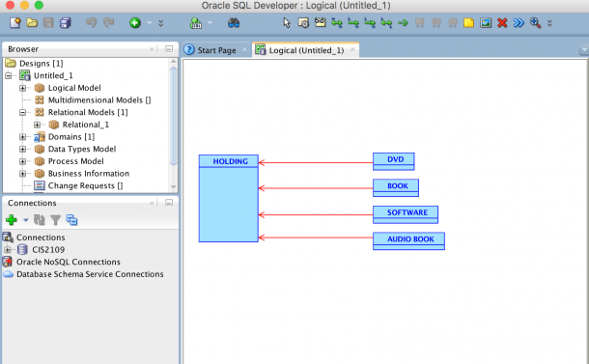Click the New document toolbar icon

coord(15,23)
